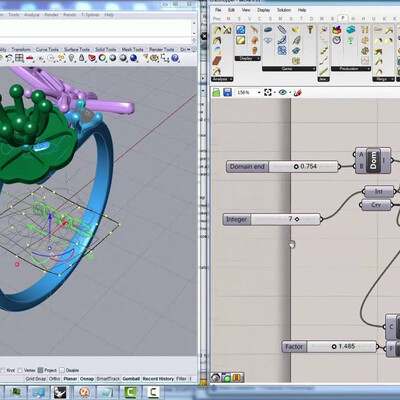Click the brown slab icon in Analysis panel
400x400 pixels.
point(217,61)
